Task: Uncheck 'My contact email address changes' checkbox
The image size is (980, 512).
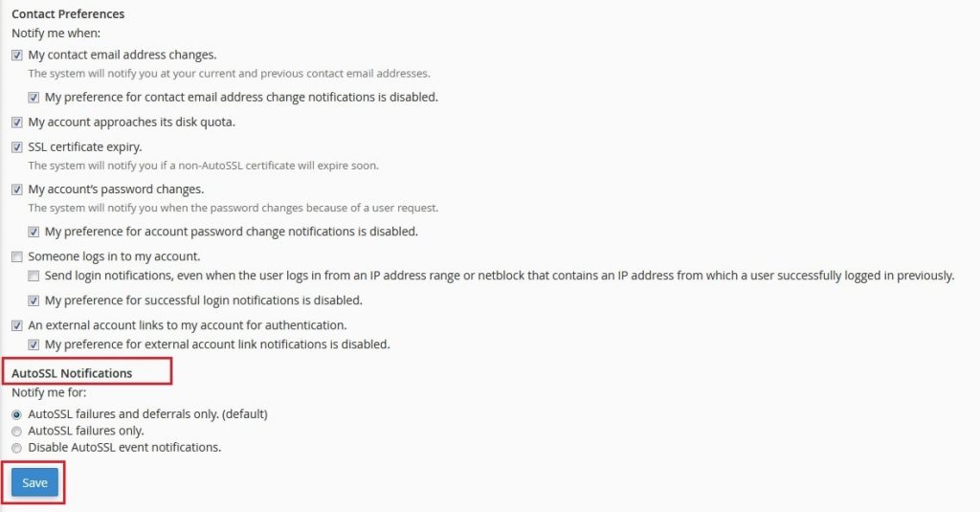Action: pyautogui.click(x=17, y=55)
